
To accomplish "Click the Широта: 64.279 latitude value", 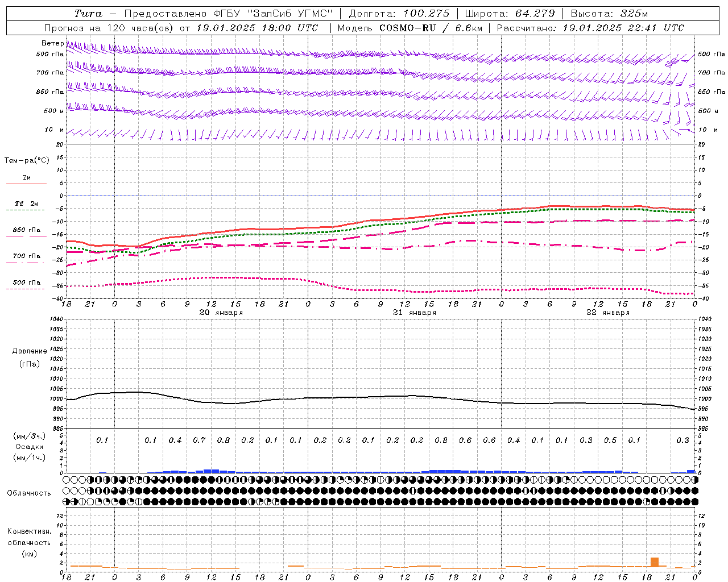I will point(510,14).
